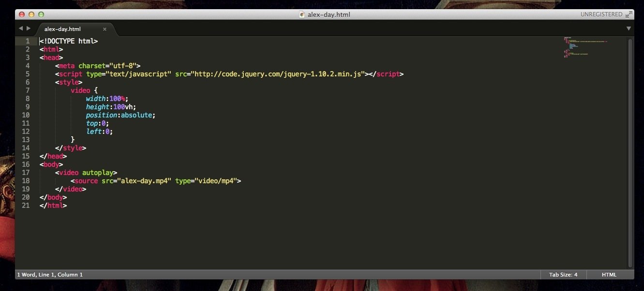This screenshot has height=291, width=644.
Task: Click the jquery-1.10.2.min.js URL string
Action: (278, 74)
